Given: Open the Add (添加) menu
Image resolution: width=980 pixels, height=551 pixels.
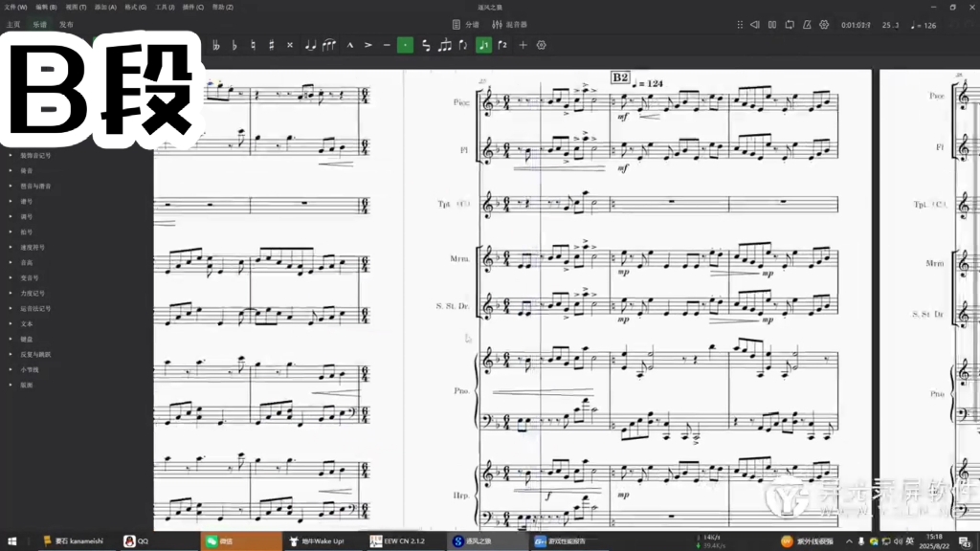Looking at the screenshot, I should pyautogui.click(x=105, y=7).
